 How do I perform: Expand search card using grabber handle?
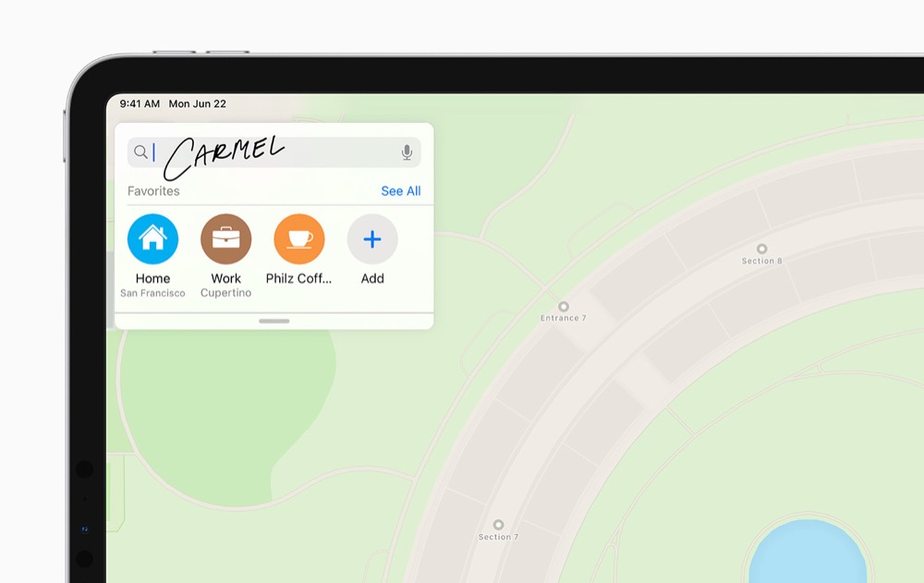click(x=274, y=322)
